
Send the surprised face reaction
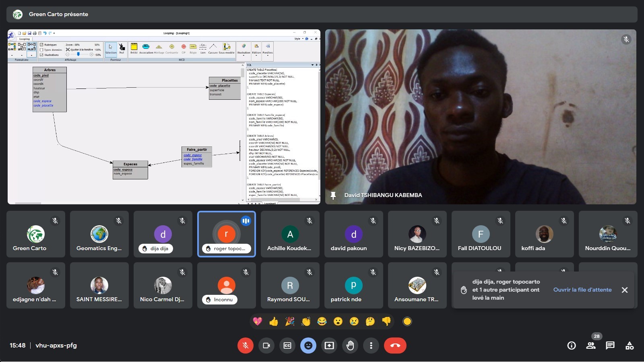click(338, 321)
